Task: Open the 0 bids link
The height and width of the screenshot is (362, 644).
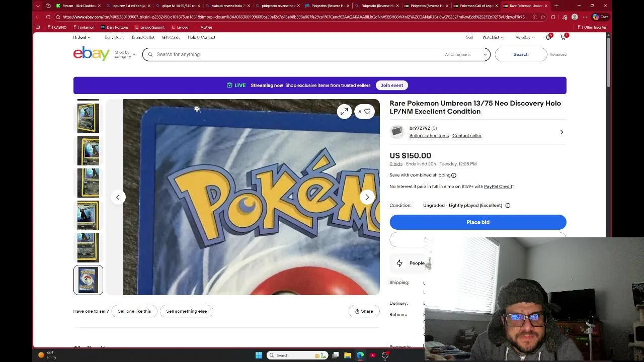Action: point(396,164)
